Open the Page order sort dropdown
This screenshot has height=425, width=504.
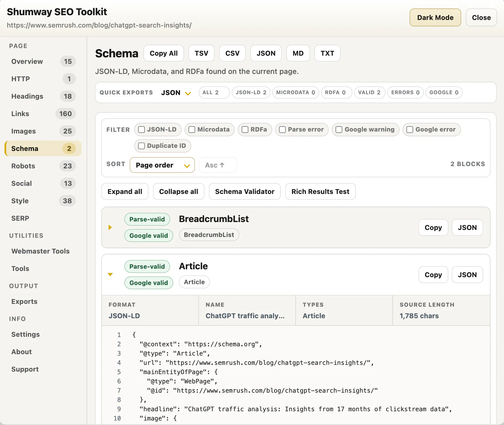click(x=162, y=165)
